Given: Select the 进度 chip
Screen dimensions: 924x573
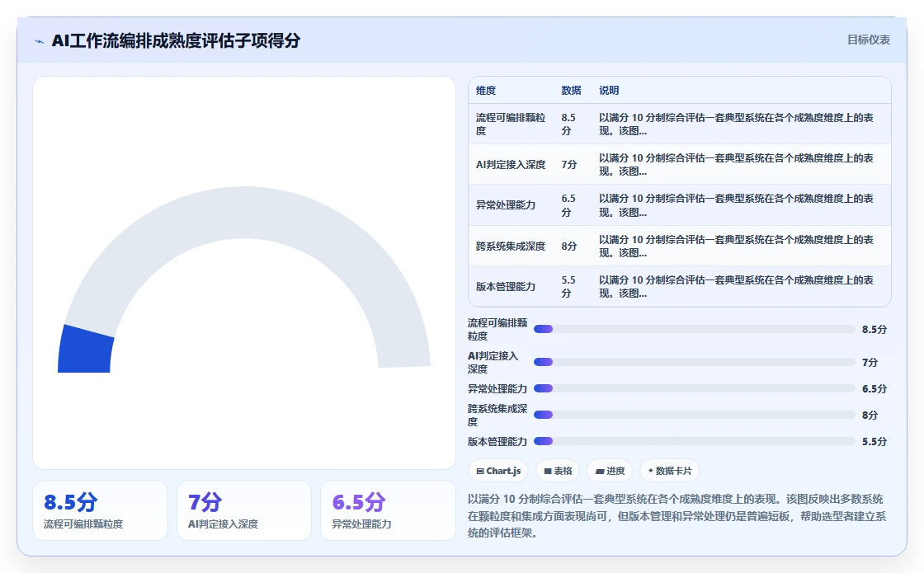Looking at the screenshot, I should click(x=610, y=471).
